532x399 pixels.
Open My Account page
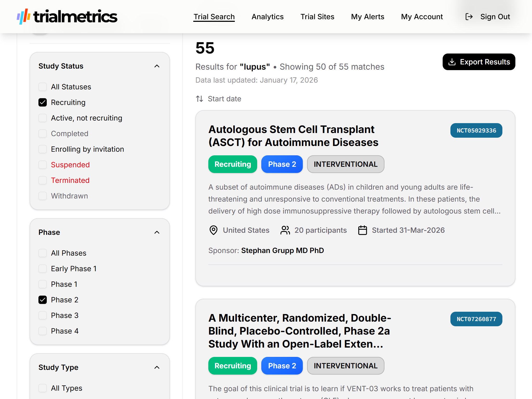coord(422,17)
